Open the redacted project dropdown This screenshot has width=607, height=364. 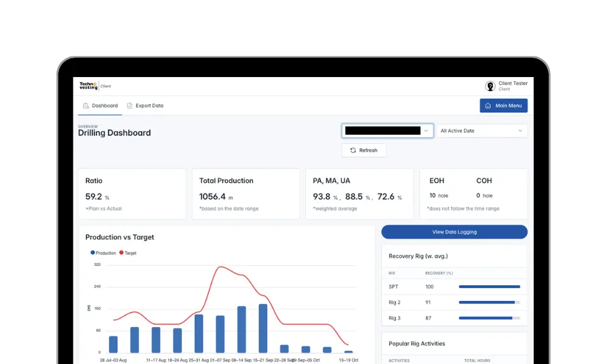click(x=387, y=130)
